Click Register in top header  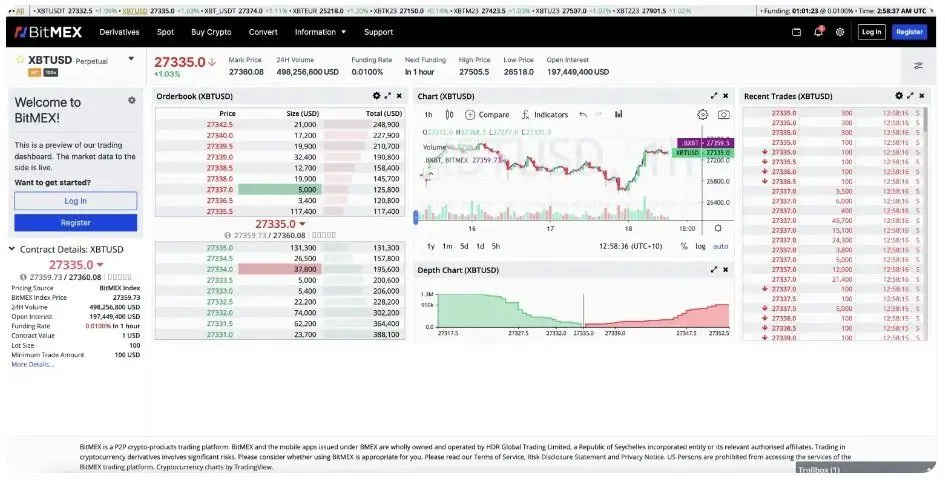tap(909, 32)
